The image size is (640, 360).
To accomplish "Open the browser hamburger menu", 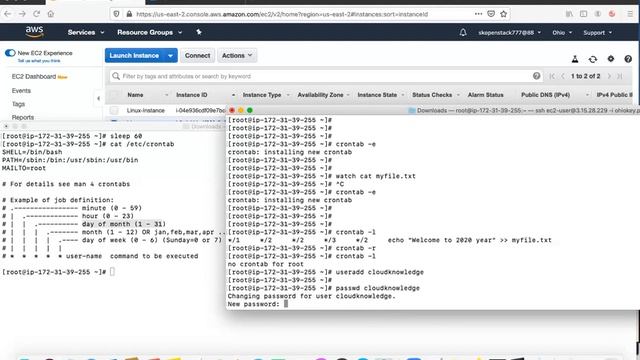I will pyautogui.click(x=630, y=14).
